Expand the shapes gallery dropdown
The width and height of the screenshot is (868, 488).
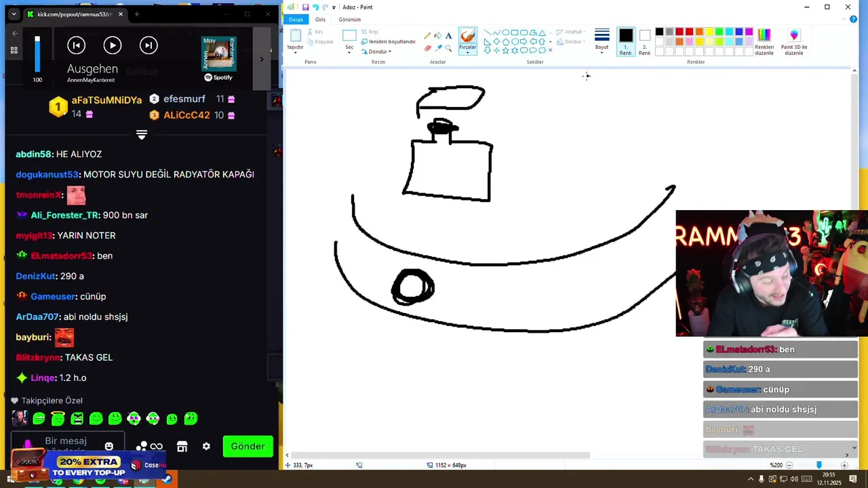(550, 50)
